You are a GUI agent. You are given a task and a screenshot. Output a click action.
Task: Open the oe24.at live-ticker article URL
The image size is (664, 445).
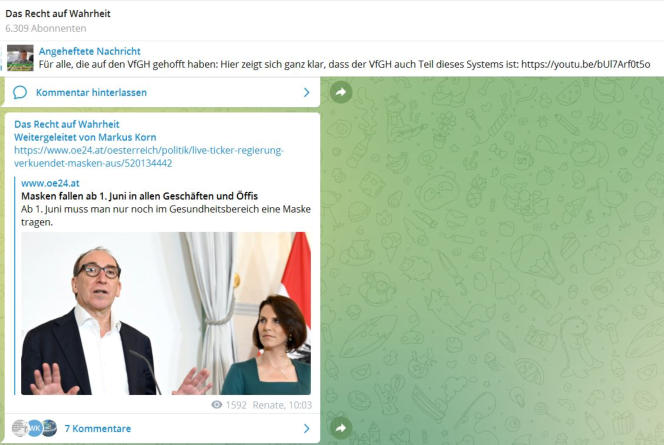tap(149, 157)
